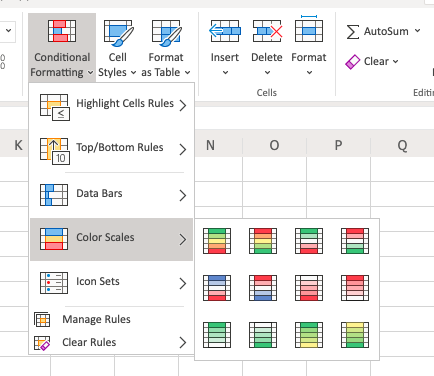Click the Data Bars icon
Image resolution: width=434 pixels, height=376 pixels.
tap(54, 195)
